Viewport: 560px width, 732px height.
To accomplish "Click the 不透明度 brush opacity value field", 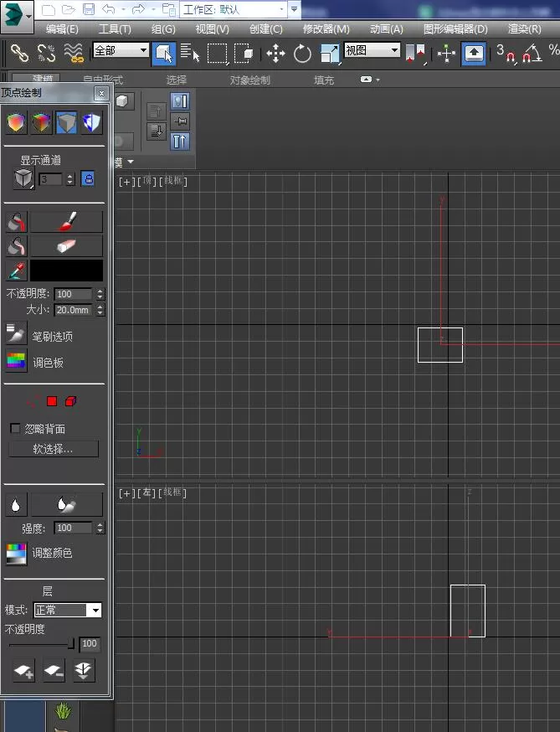I will tap(73, 294).
